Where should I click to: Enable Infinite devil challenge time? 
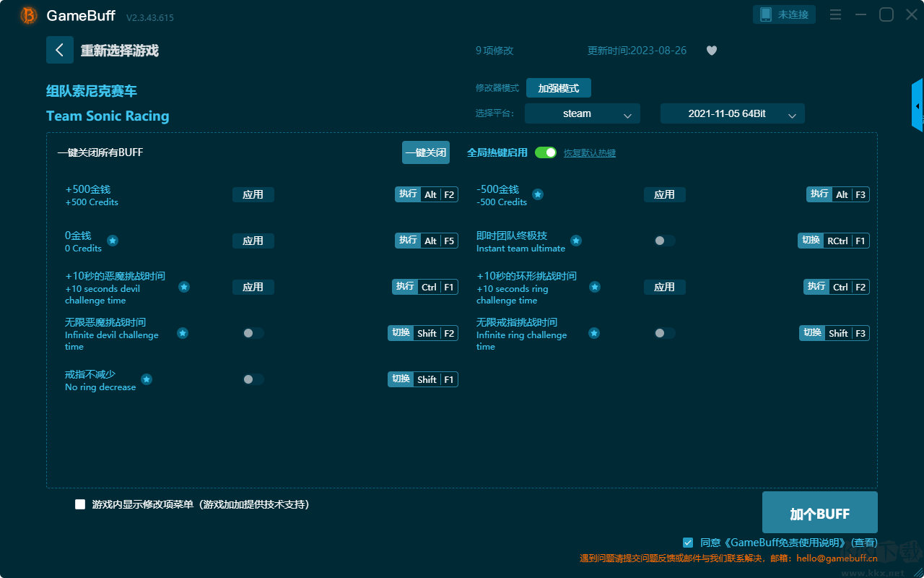[253, 333]
